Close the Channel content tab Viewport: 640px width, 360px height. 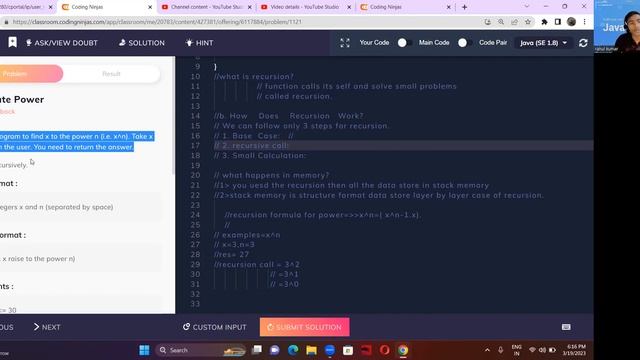[250, 7]
